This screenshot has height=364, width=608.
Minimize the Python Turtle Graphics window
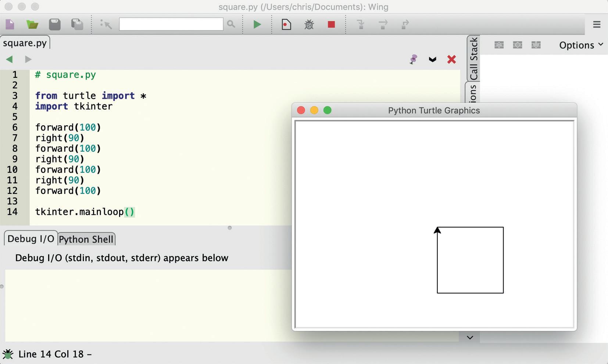pos(314,110)
